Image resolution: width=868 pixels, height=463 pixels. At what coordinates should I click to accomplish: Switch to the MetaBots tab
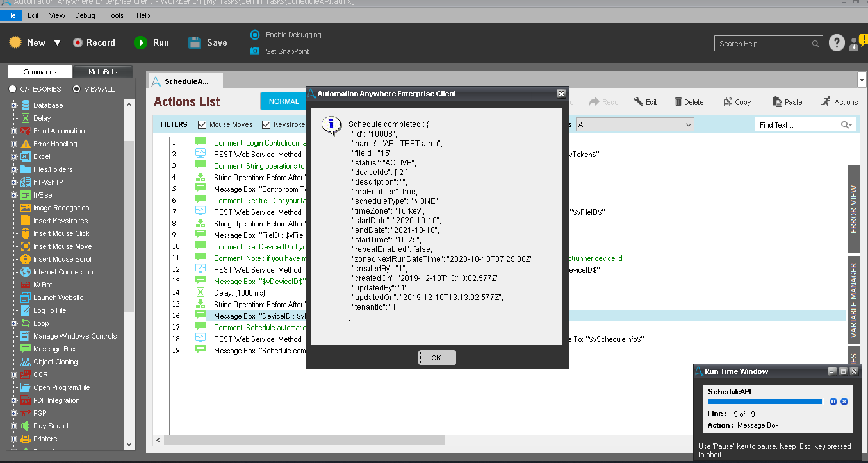(x=103, y=72)
